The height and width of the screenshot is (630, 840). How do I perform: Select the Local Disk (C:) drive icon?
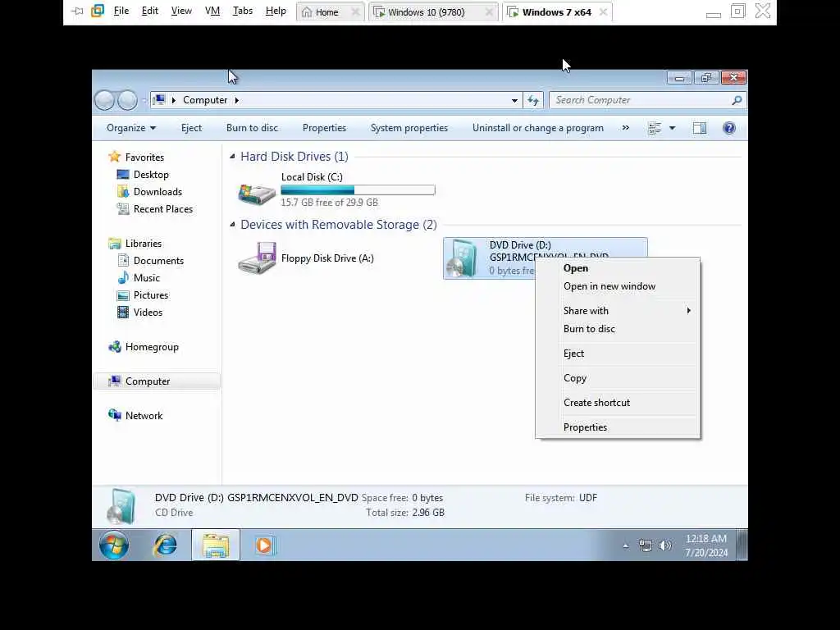pyautogui.click(x=257, y=194)
